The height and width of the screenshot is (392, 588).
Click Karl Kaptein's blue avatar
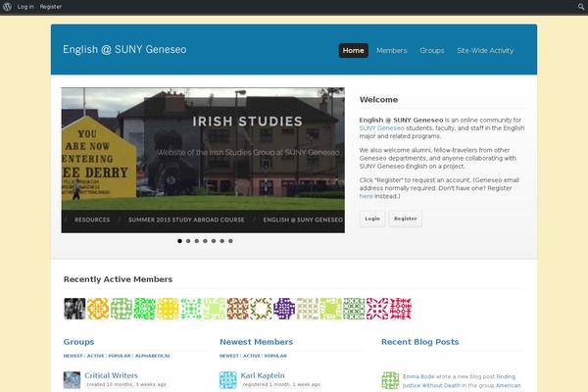[228, 380]
